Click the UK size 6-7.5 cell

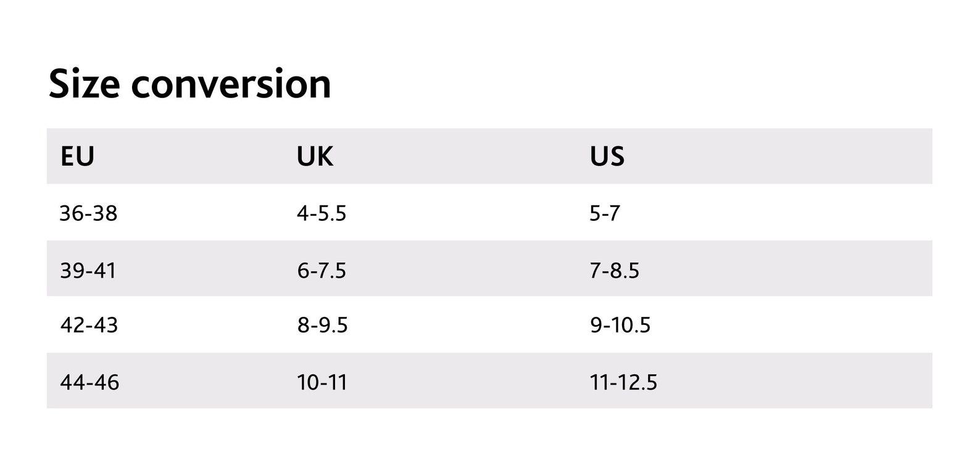322,270
